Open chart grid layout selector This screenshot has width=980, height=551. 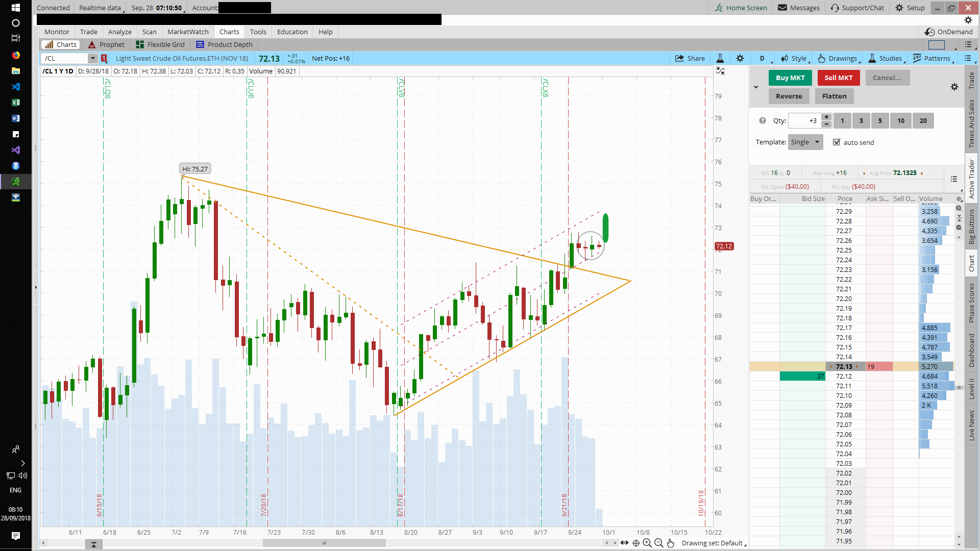click(937, 44)
